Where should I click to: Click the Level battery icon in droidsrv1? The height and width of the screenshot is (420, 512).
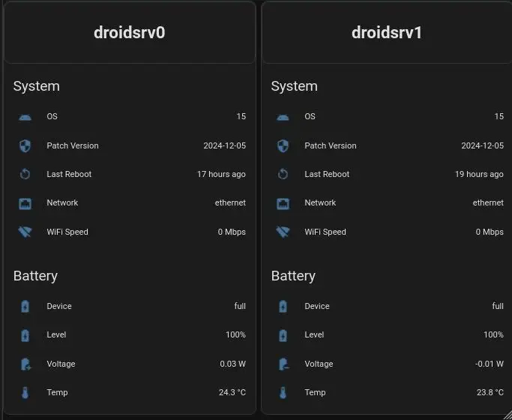coord(283,335)
